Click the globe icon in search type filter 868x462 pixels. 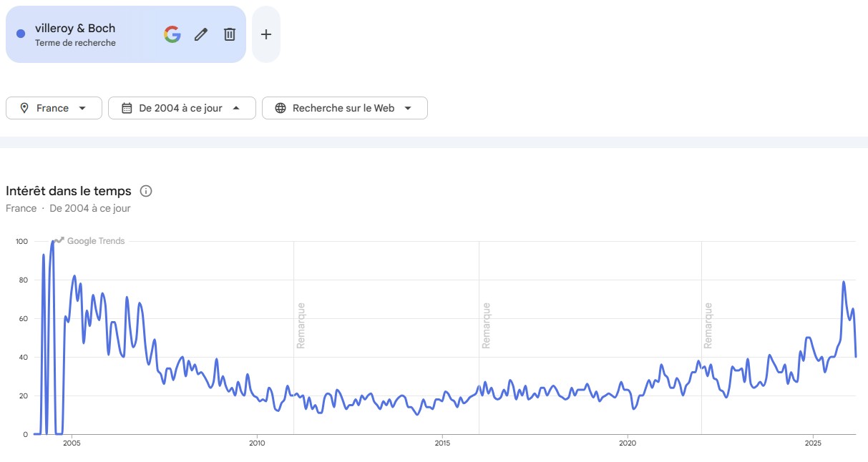click(281, 108)
